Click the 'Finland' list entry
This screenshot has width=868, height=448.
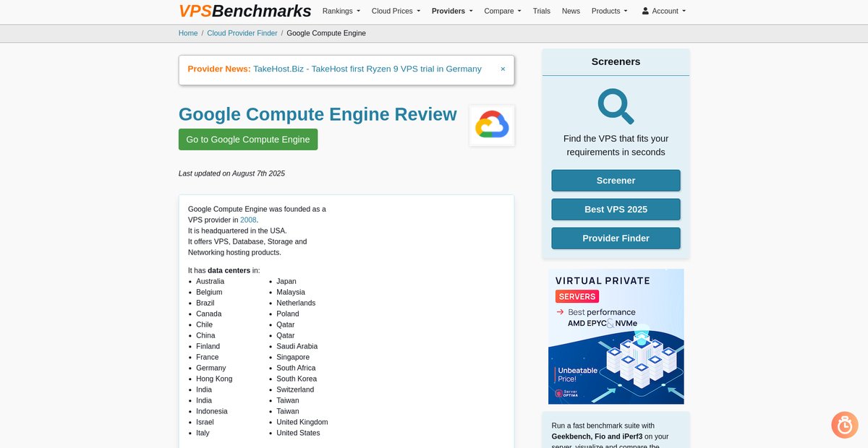(208, 346)
